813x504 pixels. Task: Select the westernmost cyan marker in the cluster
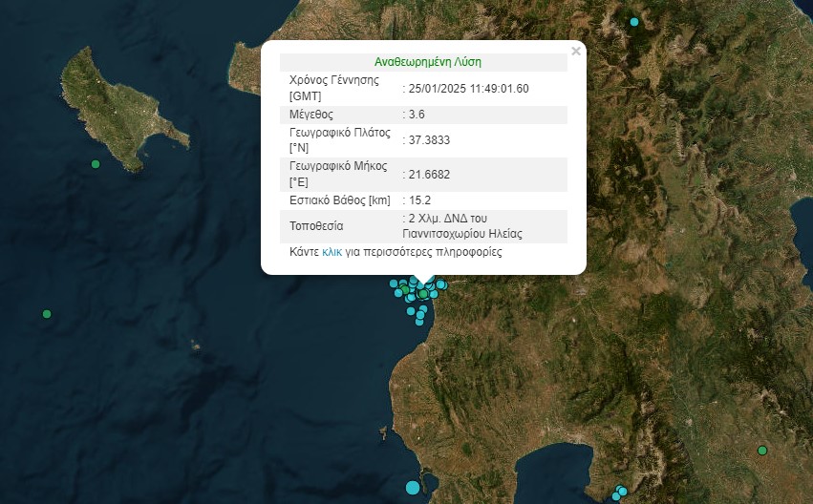pos(393,283)
